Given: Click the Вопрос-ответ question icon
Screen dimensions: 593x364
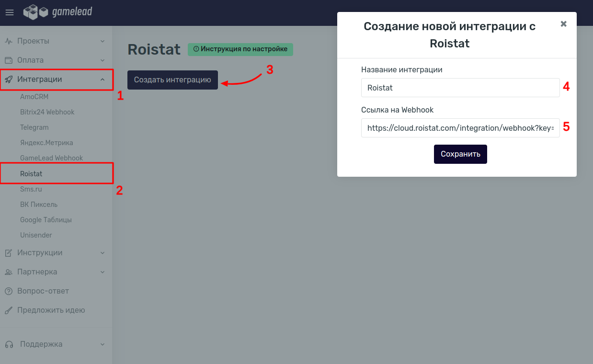Looking at the screenshot, I should [x=9, y=291].
